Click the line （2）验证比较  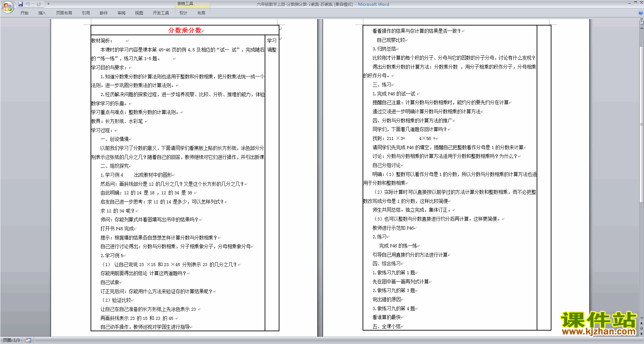click(x=116, y=300)
